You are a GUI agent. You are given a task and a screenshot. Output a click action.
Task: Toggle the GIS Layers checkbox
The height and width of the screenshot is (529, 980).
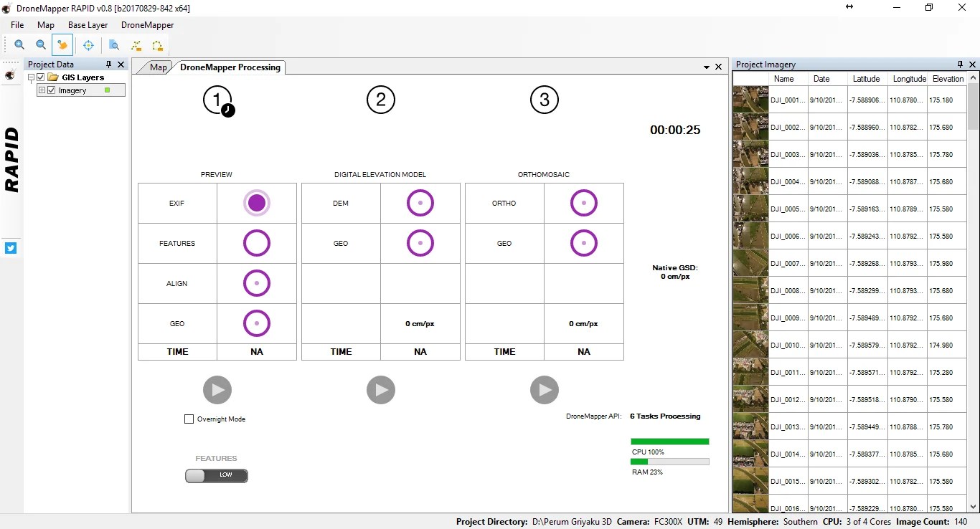(40, 77)
